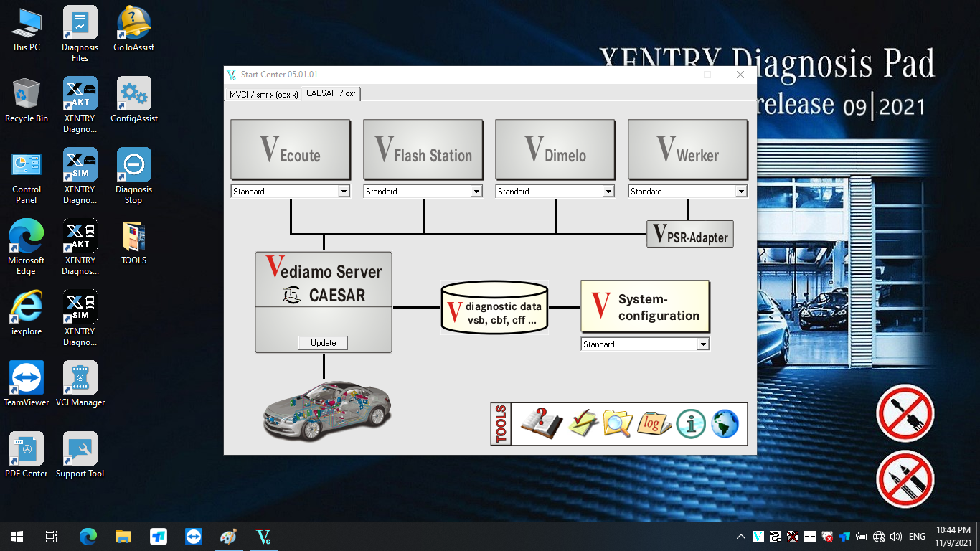Open System-configuration button

pyautogui.click(x=645, y=306)
